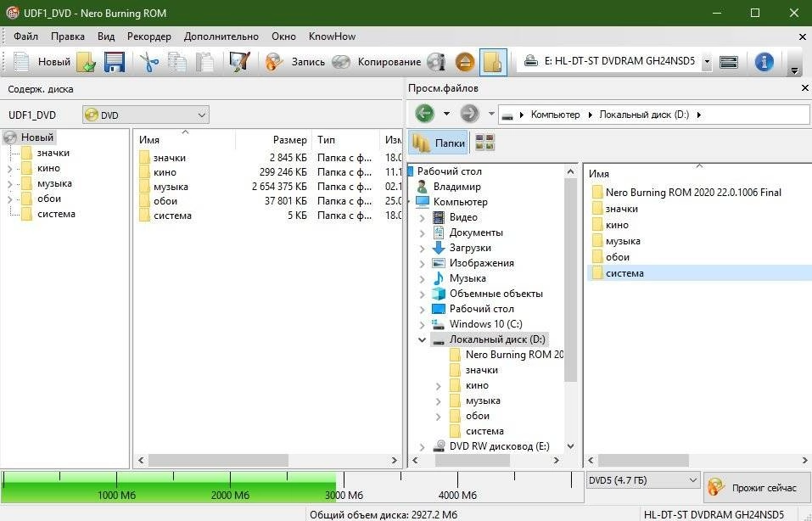Expand Windows 10 (C:) drive node
The width and height of the screenshot is (812, 521).
click(422, 325)
